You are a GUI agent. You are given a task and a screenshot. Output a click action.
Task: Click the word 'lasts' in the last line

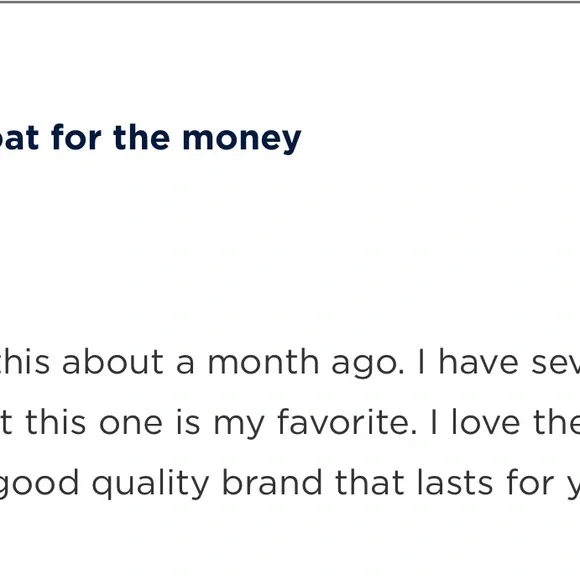[455, 482]
